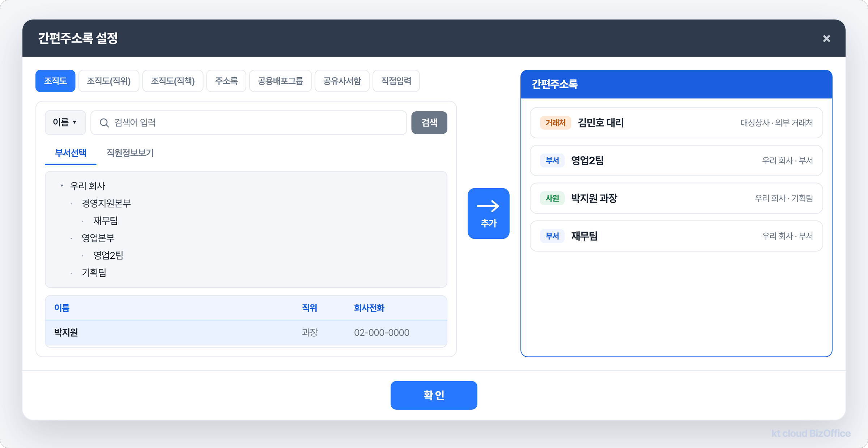The width and height of the screenshot is (868, 448).
Task: Select 박지원 과장 entry in 간편주소록
Action: (676, 198)
